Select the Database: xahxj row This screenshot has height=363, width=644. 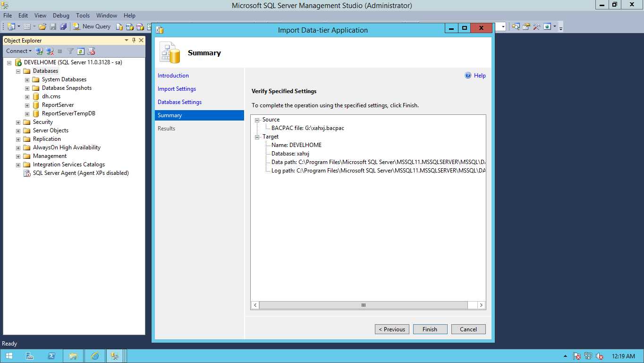[290, 154]
